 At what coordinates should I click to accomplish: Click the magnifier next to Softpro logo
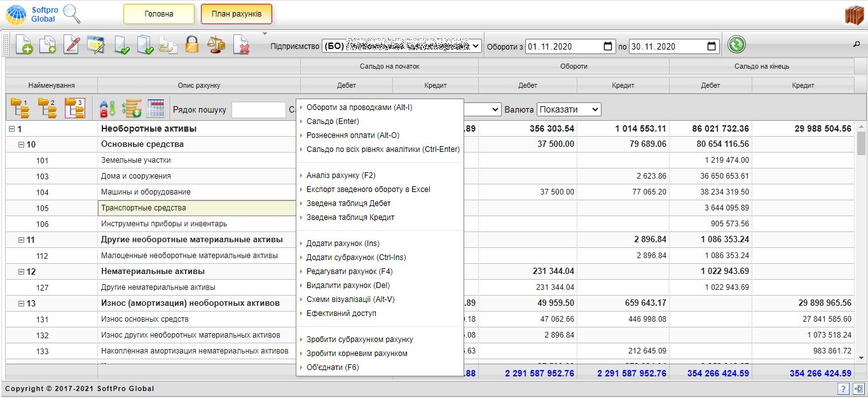[72, 14]
